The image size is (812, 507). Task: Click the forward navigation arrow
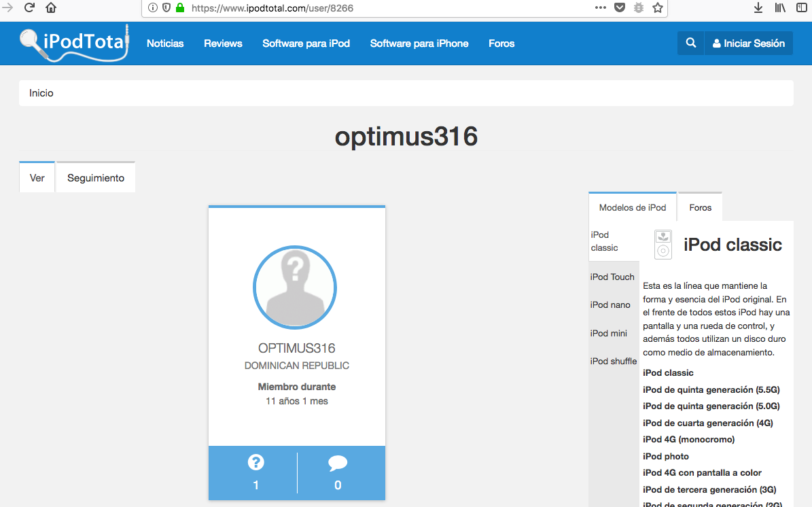[7, 7]
